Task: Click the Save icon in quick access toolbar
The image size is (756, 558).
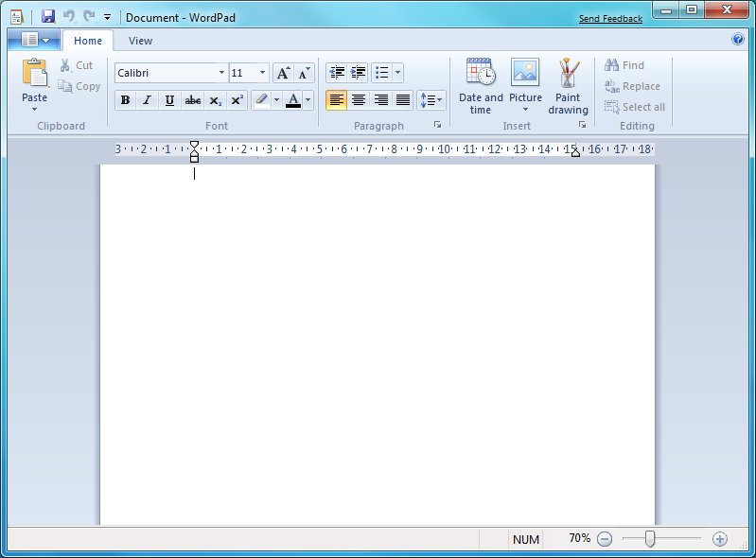Action: (x=48, y=17)
